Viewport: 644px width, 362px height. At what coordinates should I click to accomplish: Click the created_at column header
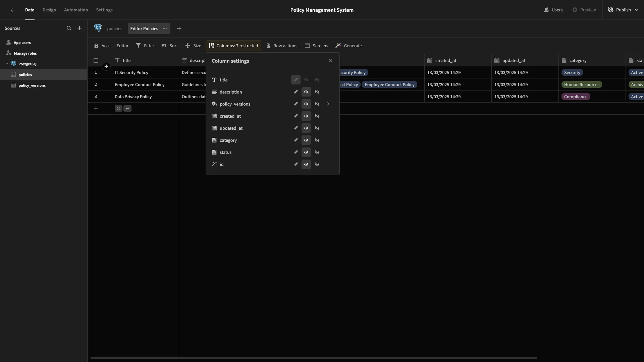[458, 61]
